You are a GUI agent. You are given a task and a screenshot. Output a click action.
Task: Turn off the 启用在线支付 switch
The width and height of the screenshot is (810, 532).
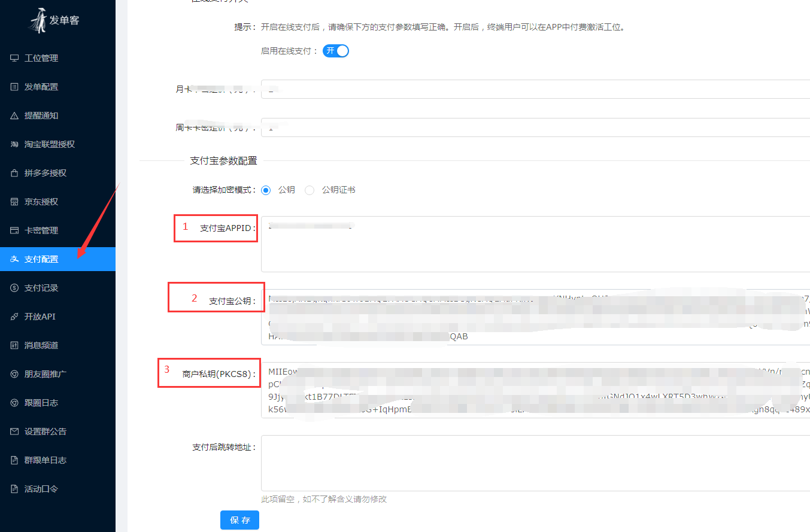pyautogui.click(x=336, y=51)
